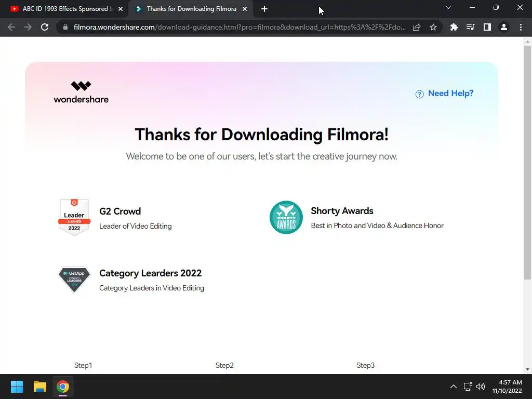Click the filmora.wondershare.com address bar
Screen dimensions: 532x399
pos(239,27)
